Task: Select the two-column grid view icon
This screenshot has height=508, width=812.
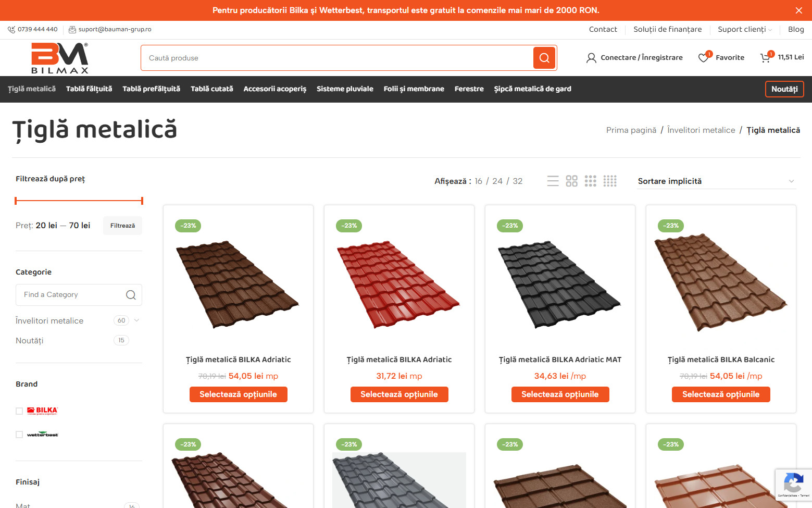Action: tap(572, 181)
